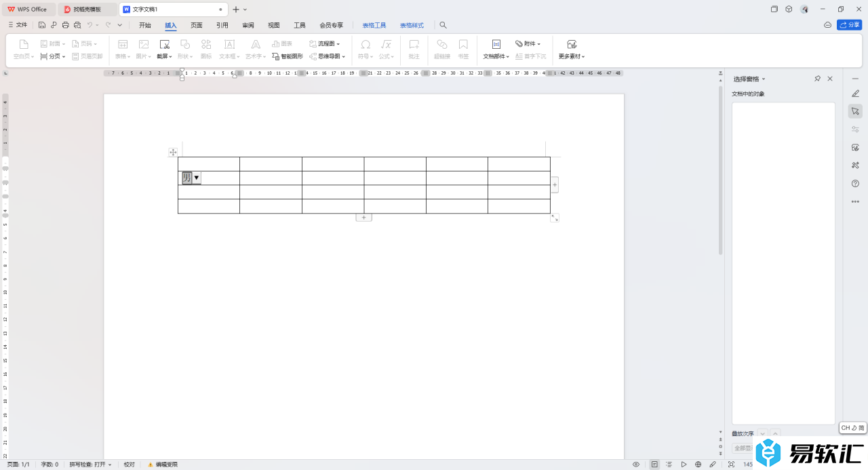Click the blue 分享 share button

tap(849, 25)
